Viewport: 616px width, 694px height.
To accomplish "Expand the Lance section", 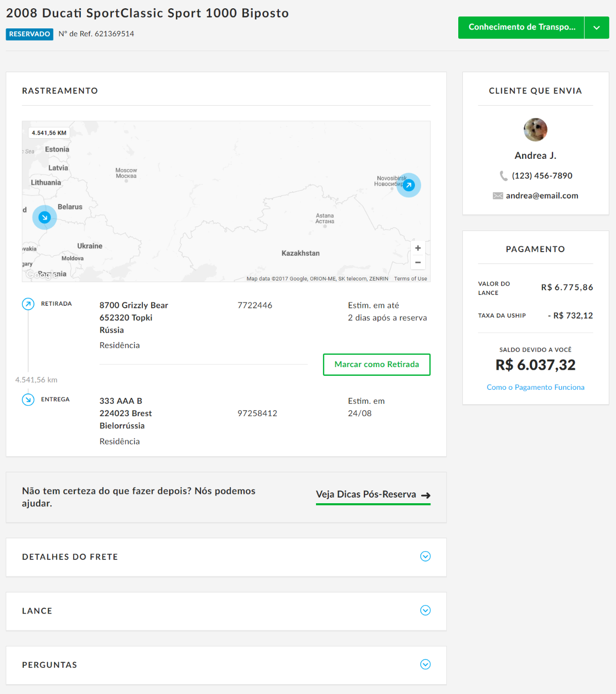I will click(x=425, y=610).
